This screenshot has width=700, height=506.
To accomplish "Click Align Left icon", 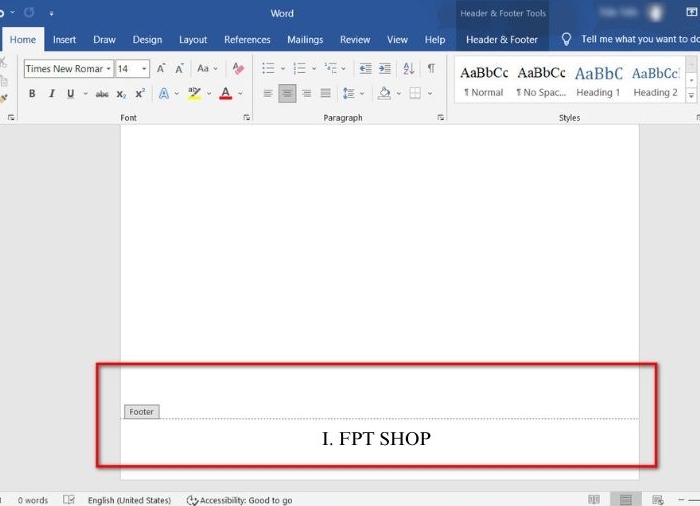I will tap(268, 94).
